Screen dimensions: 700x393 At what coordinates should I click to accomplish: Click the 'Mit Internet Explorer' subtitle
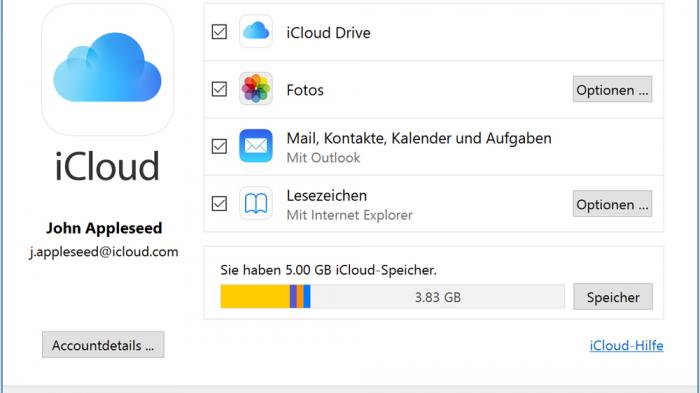(350, 215)
